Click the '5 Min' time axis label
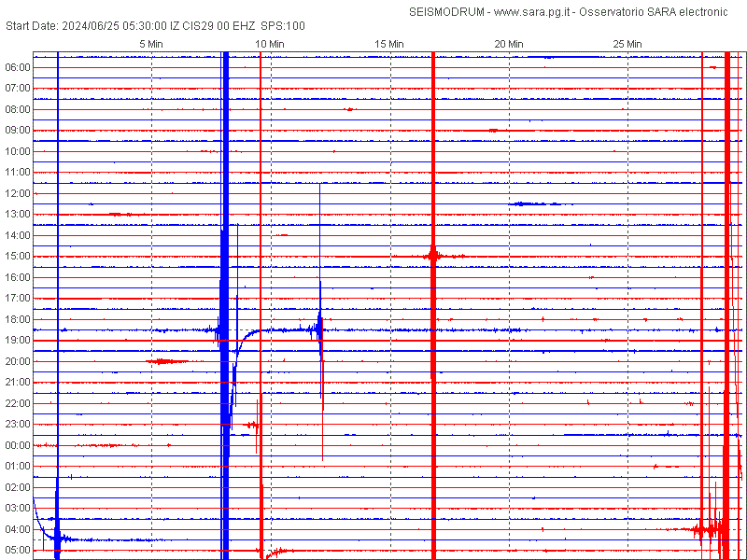The width and height of the screenshot is (747, 560). point(151,44)
